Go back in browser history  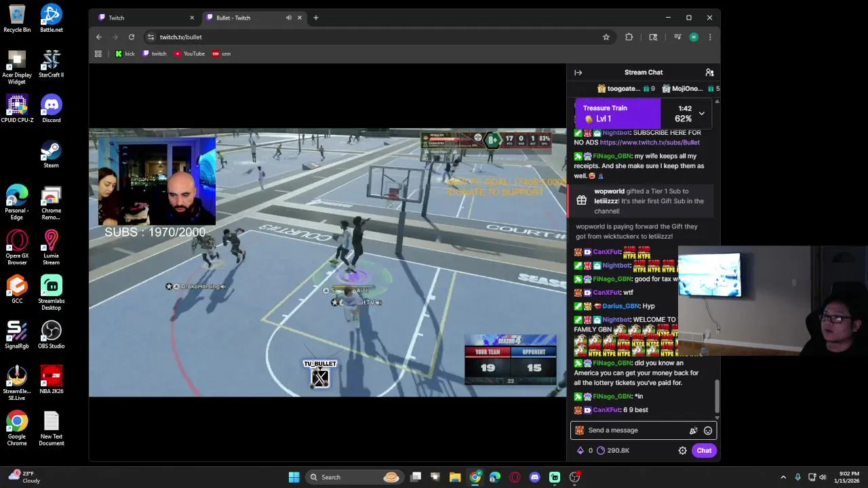99,37
